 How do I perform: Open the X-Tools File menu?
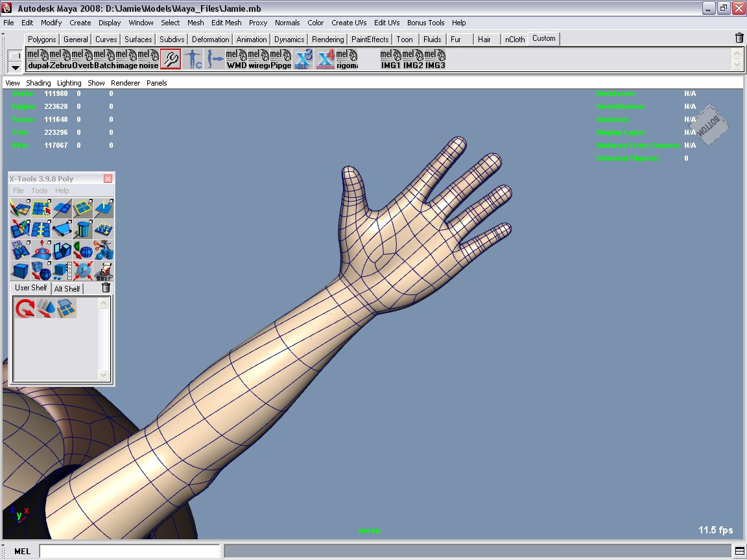tap(18, 191)
